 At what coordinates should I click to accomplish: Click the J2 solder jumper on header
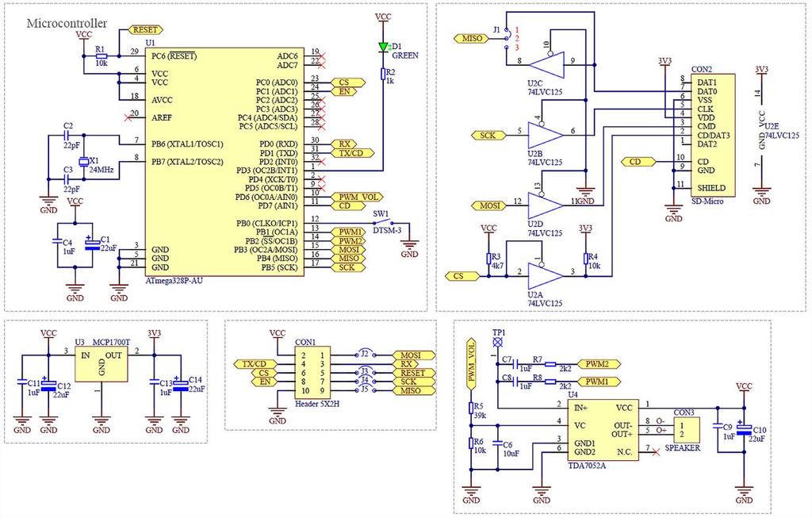[x=365, y=355]
